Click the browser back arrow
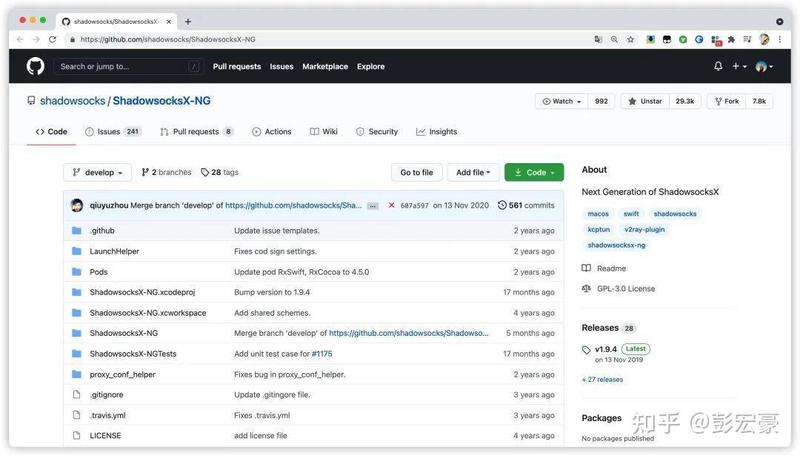 tap(20, 39)
